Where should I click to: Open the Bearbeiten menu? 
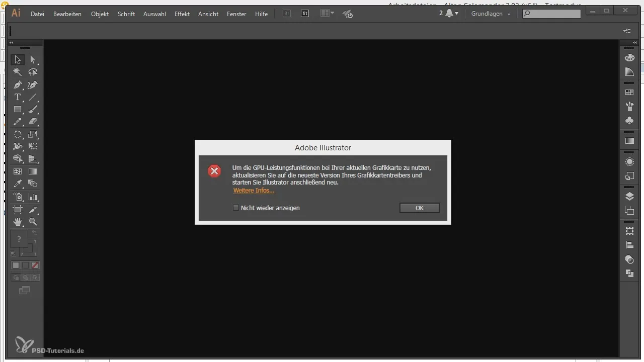(67, 14)
